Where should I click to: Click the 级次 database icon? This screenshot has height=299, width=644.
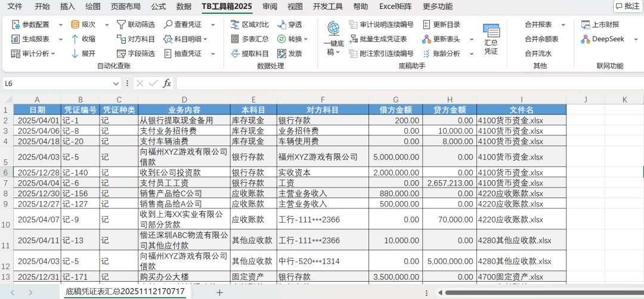click(x=75, y=24)
